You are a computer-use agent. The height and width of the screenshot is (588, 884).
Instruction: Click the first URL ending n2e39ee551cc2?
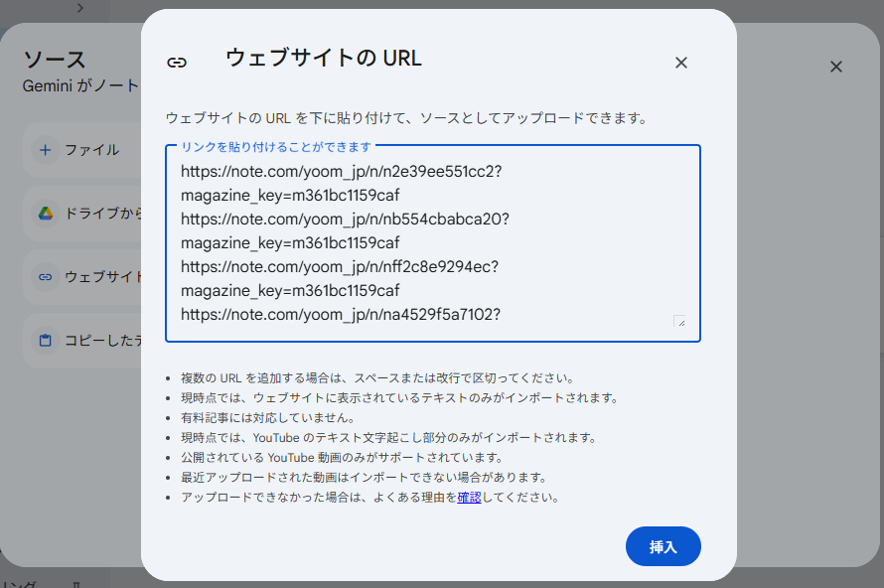(341, 172)
